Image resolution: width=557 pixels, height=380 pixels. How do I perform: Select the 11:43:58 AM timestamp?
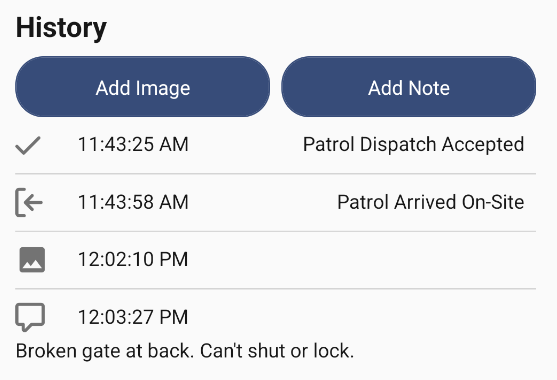pyautogui.click(x=133, y=202)
